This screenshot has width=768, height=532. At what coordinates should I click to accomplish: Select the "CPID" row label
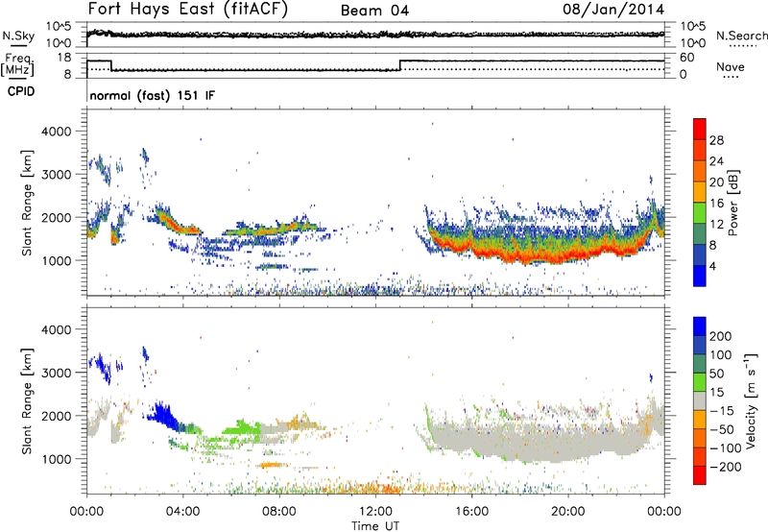[21, 91]
